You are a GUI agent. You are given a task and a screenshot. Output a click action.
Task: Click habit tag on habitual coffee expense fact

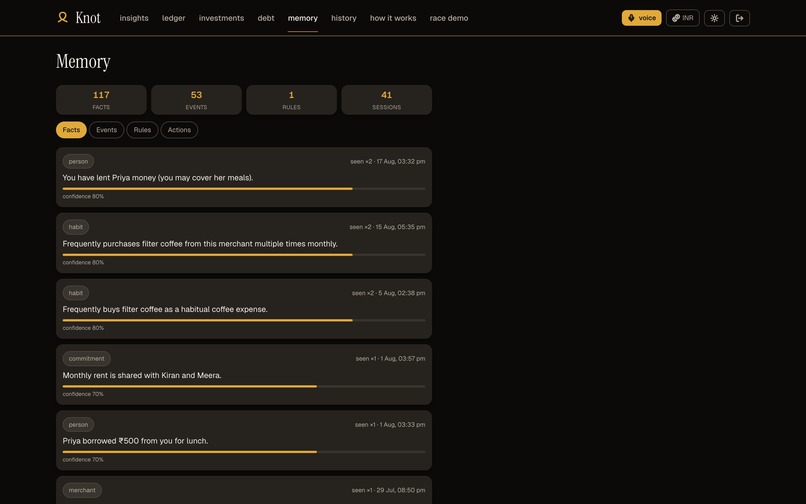pyautogui.click(x=76, y=293)
